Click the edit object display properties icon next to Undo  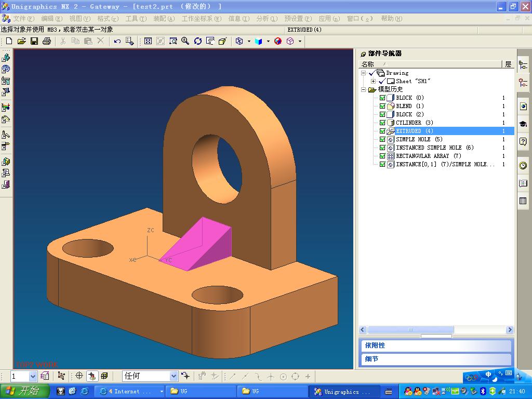tap(129, 41)
